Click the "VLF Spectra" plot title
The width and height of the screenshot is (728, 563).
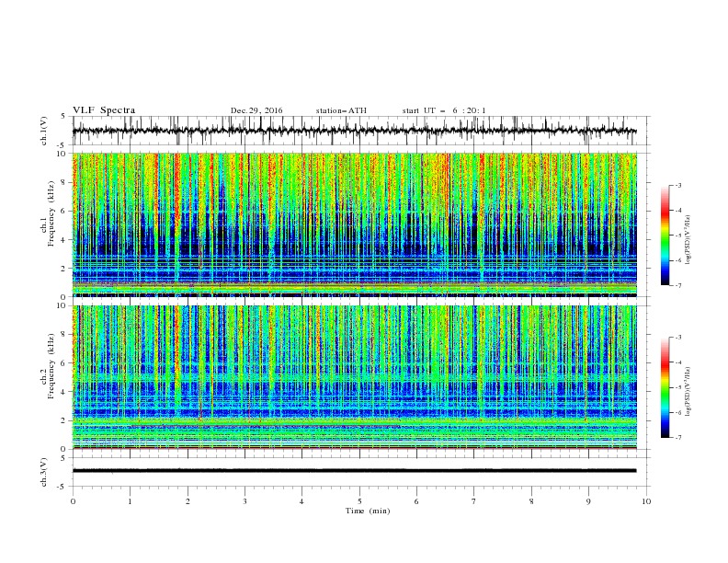[104, 110]
